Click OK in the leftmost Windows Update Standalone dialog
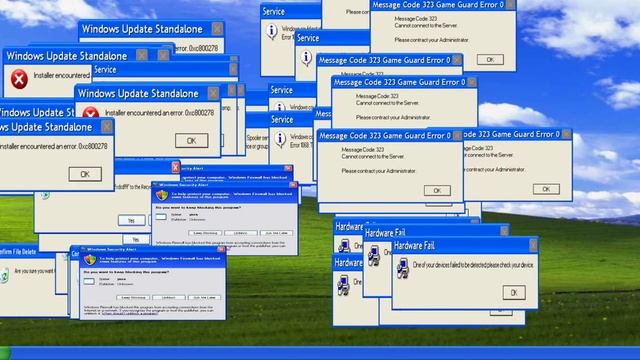 coord(85,174)
